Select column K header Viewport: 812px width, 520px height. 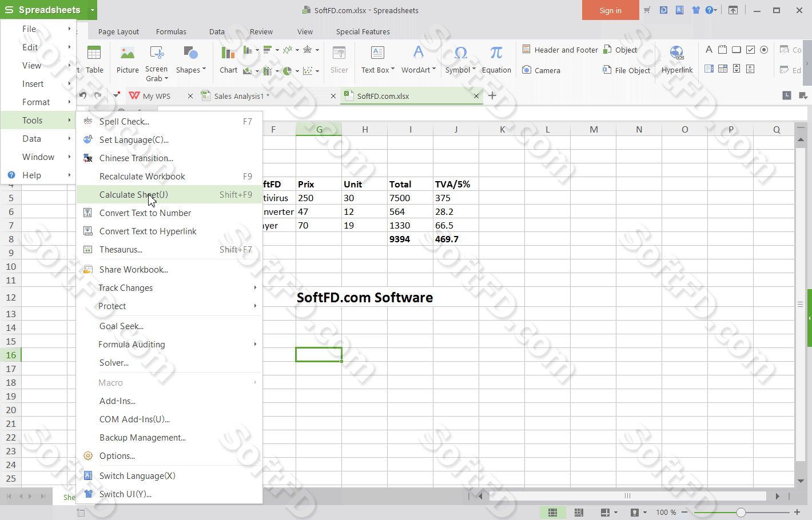[502, 129]
